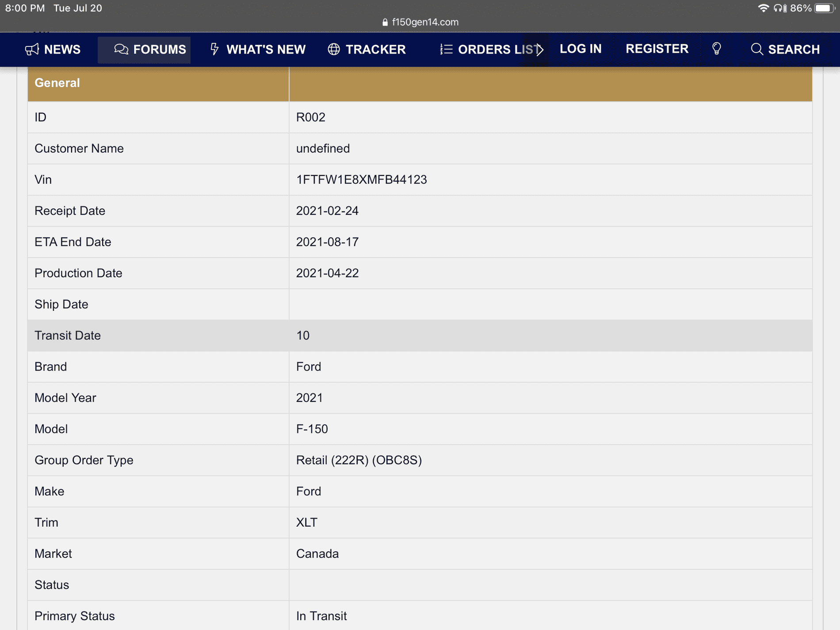The image size is (840, 630).
Task: Click the Register link
Action: pos(657,49)
